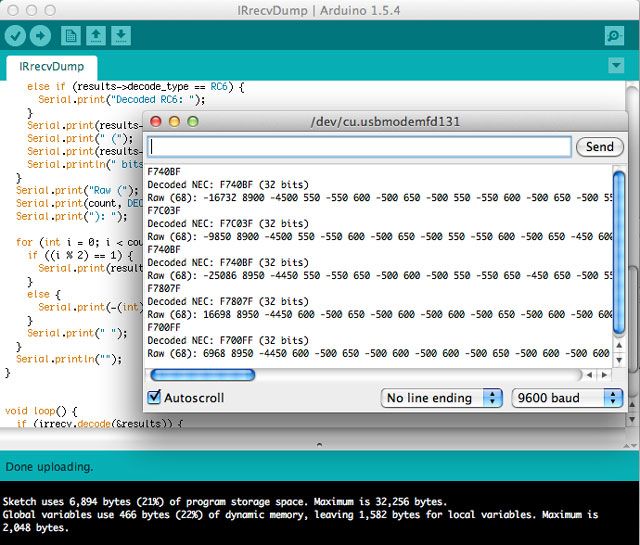Open a sketch using the Open icon

click(96, 36)
